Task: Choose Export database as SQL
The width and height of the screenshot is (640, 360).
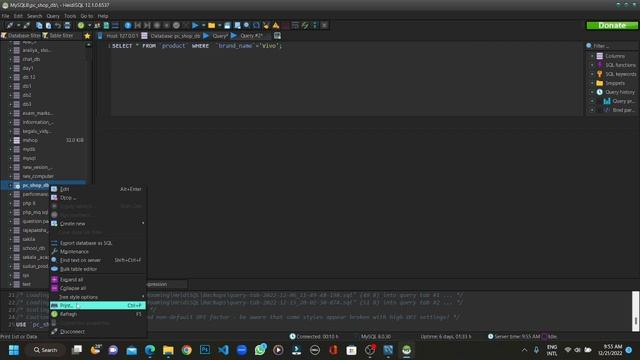Action: coord(98,243)
